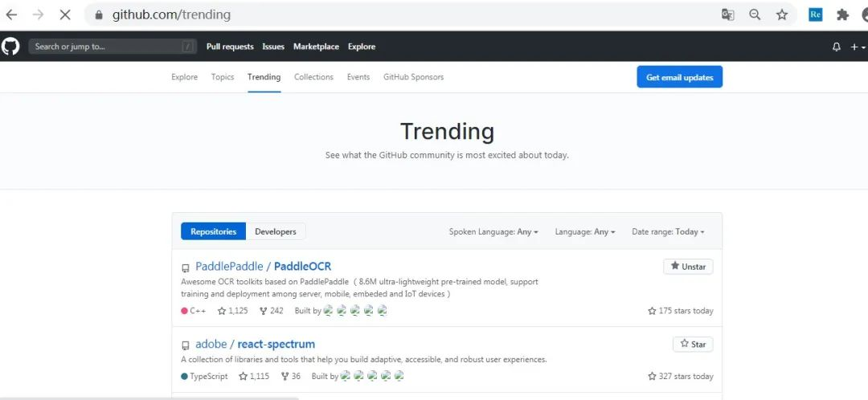This screenshot has height=400, width=868.
Task: Click the zoom magnifier icon in address bar
Action: (x=755, y=15)
